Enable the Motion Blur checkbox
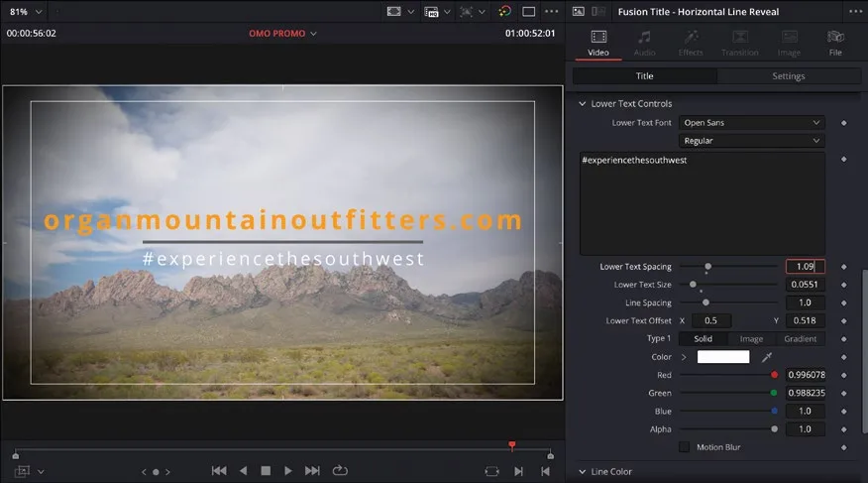 point(685,447)
